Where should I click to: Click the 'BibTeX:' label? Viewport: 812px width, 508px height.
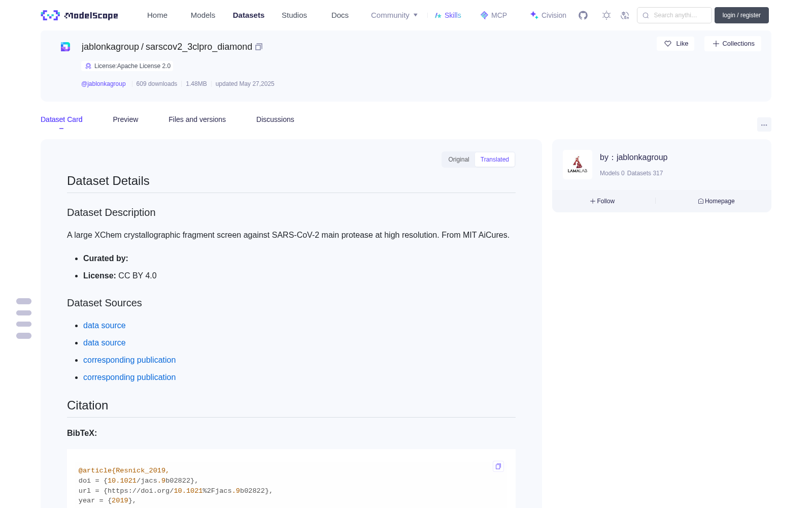point(82,433)
